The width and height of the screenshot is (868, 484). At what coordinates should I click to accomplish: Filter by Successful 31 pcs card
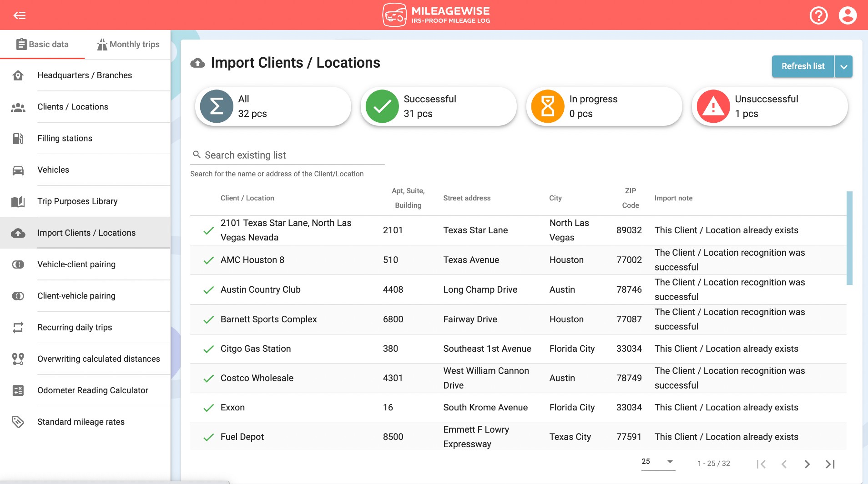coord(439,106)
